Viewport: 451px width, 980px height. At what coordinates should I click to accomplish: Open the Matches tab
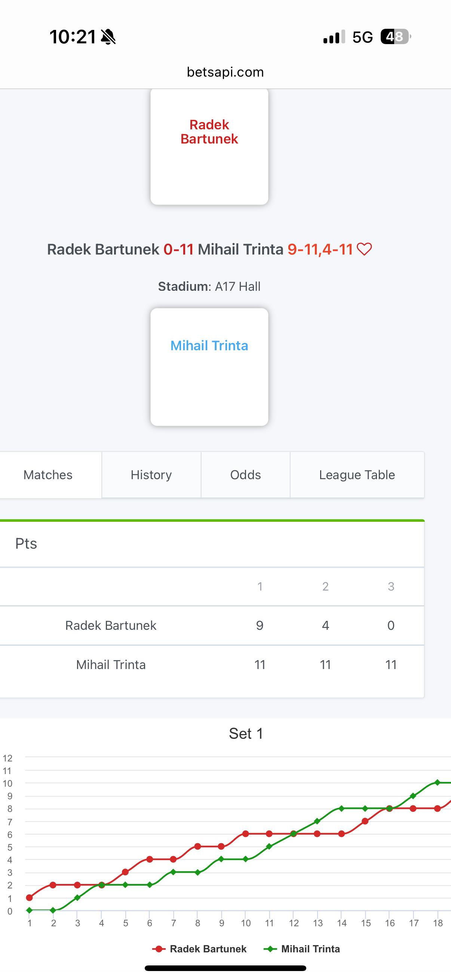coord(48,475)
